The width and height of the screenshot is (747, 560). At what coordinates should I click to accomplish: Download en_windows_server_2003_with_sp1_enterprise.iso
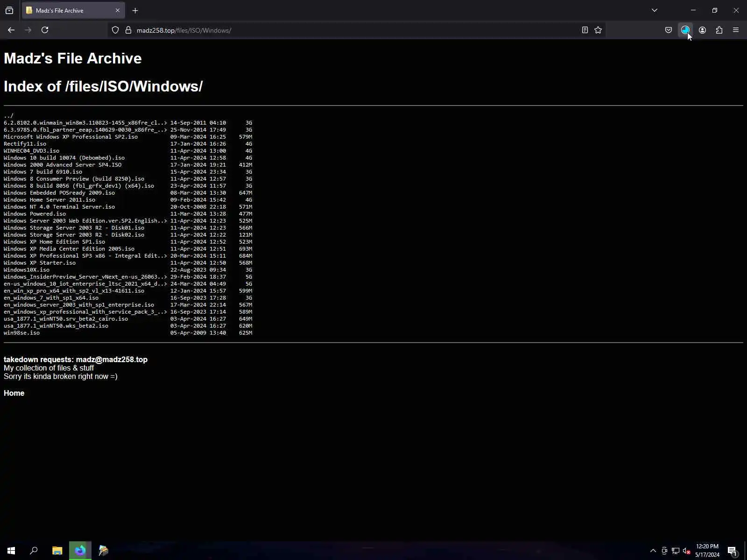79,305
